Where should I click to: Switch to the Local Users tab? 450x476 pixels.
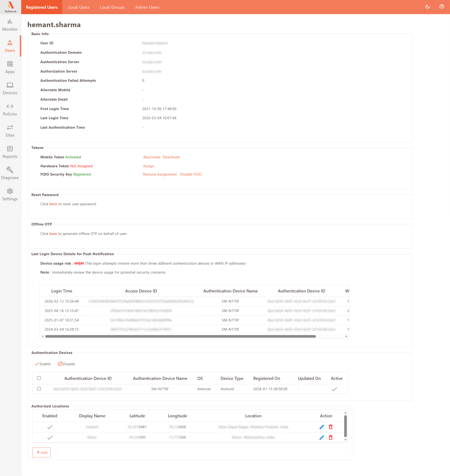79,7
